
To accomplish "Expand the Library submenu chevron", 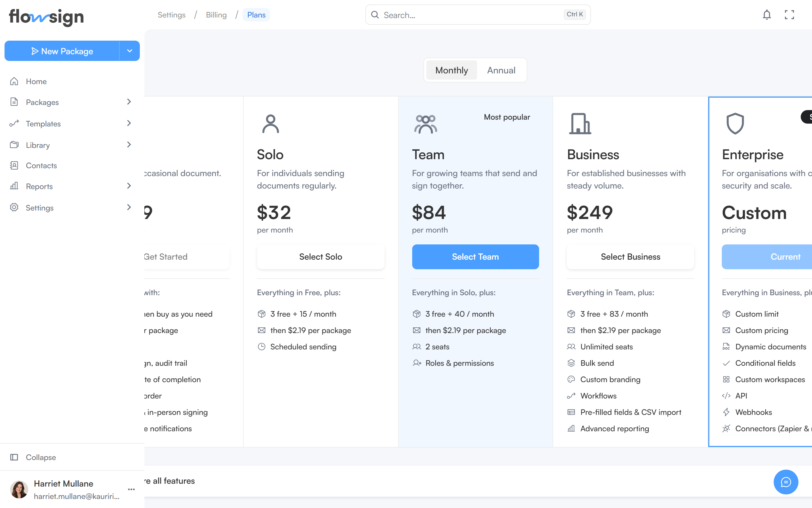I will click(x=129, y=144).
